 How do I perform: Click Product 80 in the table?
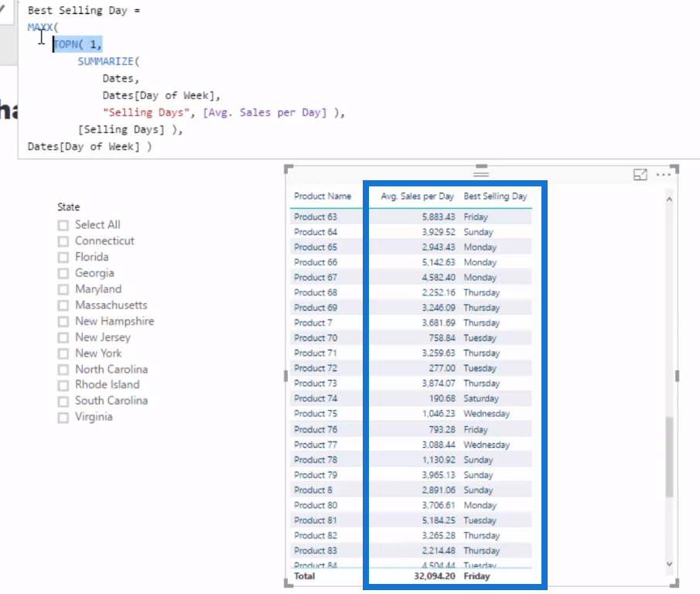(x=315, y=506)
